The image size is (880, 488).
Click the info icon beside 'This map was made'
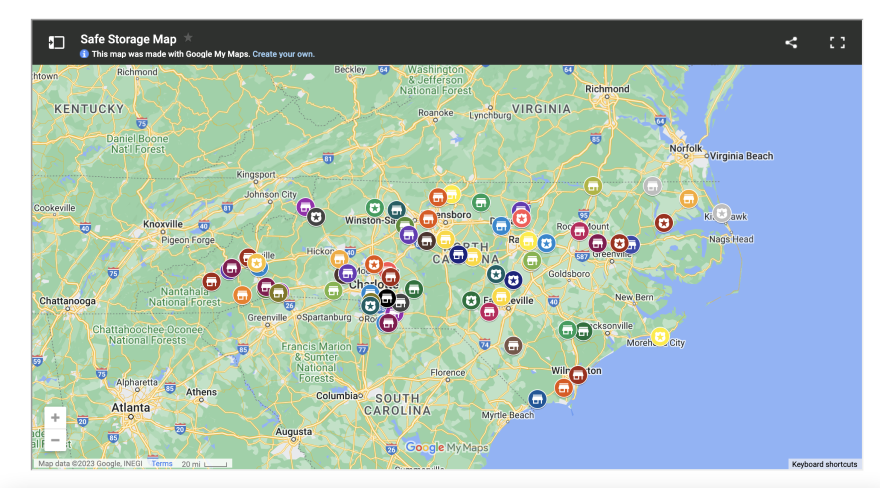pyautogui.click(x=85, y=54)
